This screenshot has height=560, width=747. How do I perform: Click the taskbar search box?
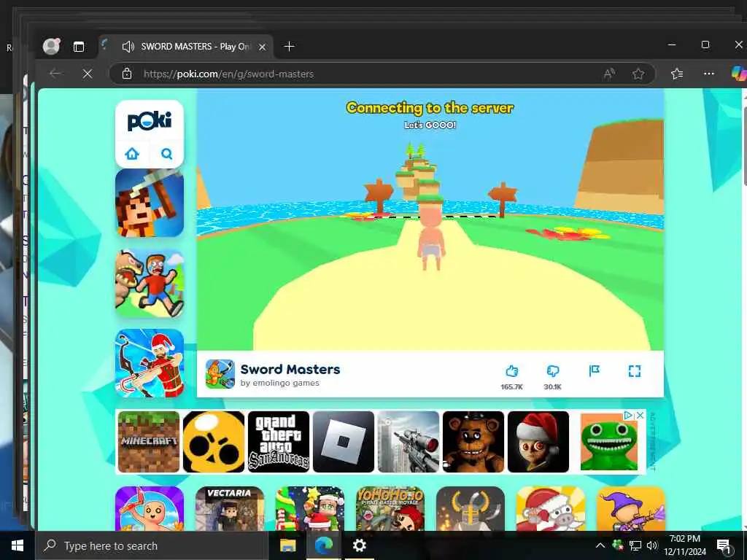coord(152,545)
